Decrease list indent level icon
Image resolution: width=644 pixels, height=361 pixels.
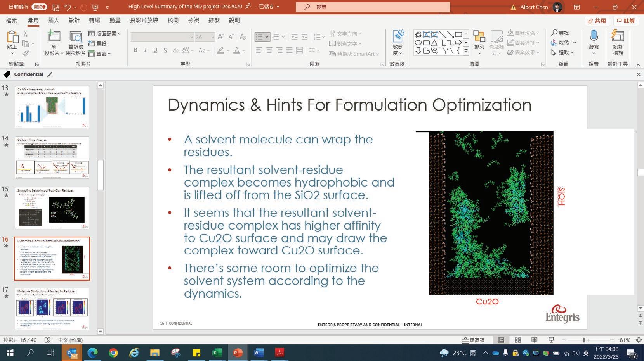(x=295, y=37)
